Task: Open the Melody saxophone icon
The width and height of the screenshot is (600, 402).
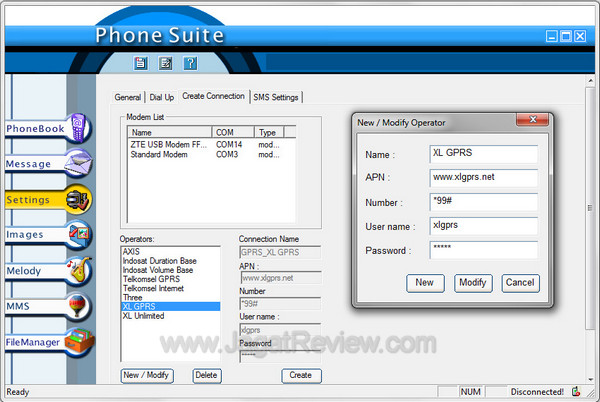Action: click(x=79, y=270)
